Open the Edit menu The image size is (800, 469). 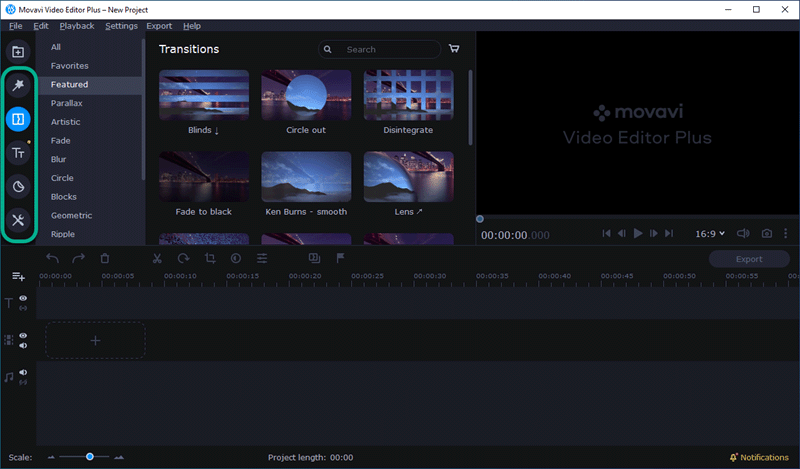point(41,26)
